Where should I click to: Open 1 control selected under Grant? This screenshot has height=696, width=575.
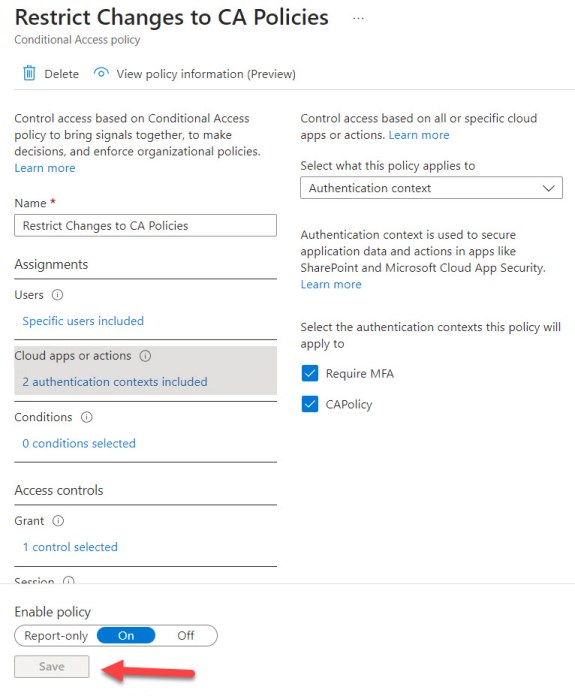(70, 547)
